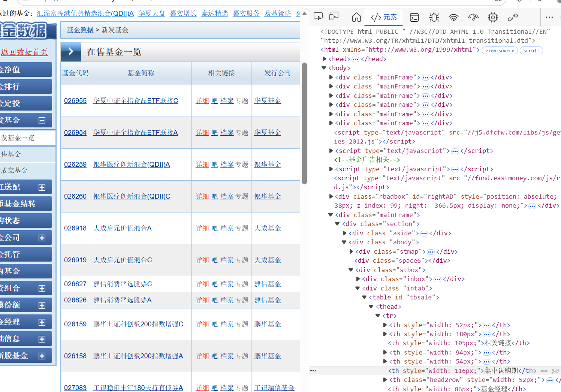Collapse the thead node
This screenshot has height=392, width=561.
point(371,307)
